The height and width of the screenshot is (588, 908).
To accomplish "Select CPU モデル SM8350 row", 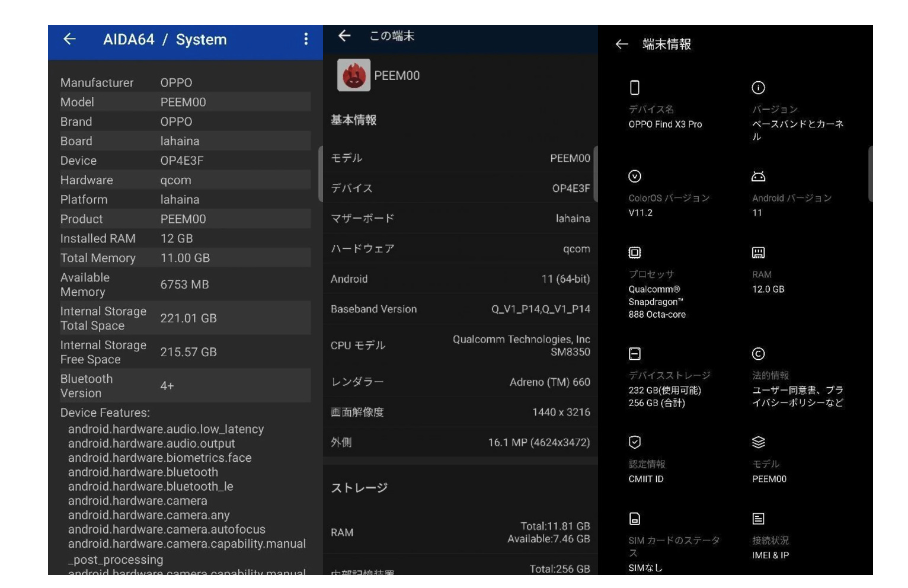I will [460, 346].
